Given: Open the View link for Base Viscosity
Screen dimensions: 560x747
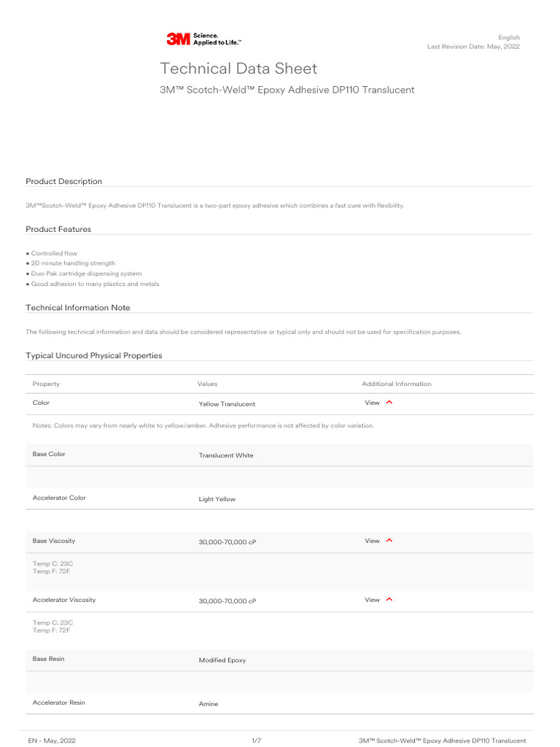Looking at the screenshot, I should point(372,541).
